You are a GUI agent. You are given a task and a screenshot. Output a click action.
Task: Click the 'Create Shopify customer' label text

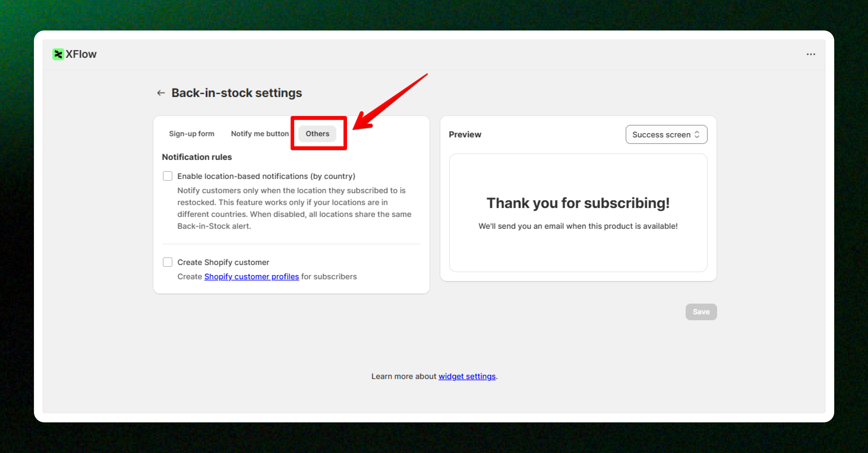[223, 262]
